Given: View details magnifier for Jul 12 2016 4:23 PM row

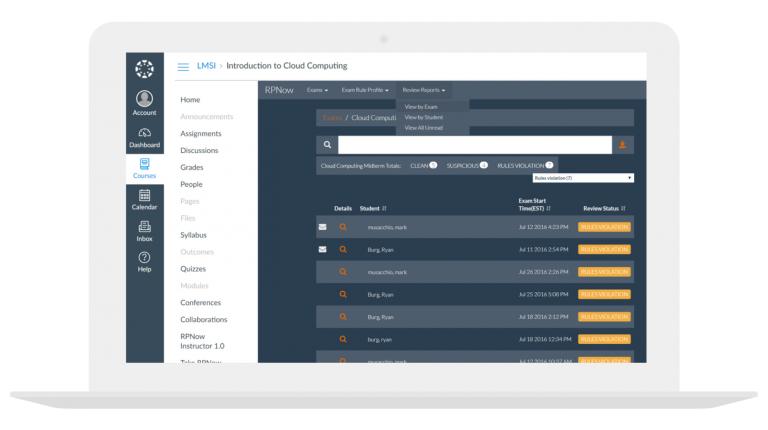Looking at the screenshot, I should coord(343,227).
